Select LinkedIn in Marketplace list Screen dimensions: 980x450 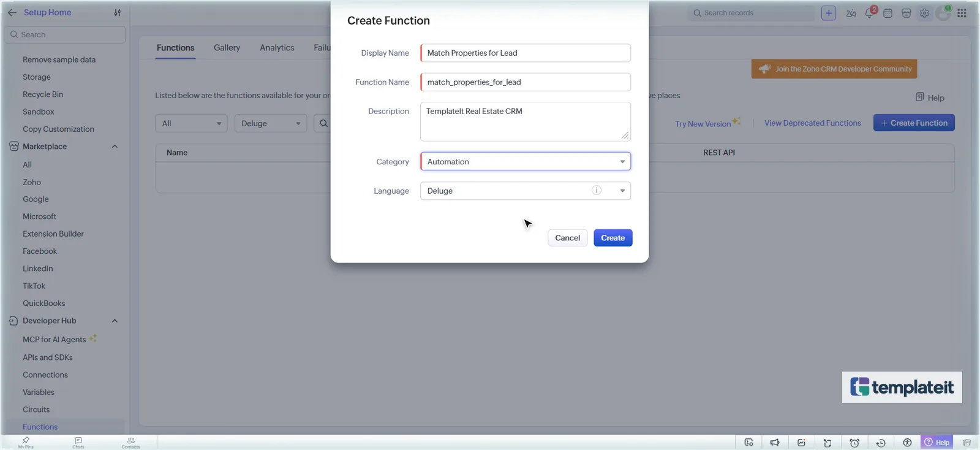(x=38, y=269)
